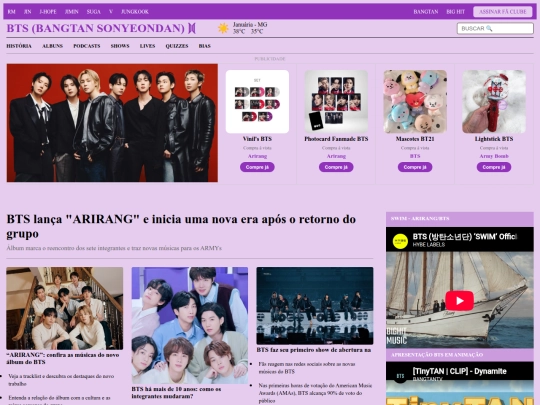This screenshot has height=405, width=540.
Task: Click the Photocard Fanmade BTS title
Action: click(x=336, y=139)
